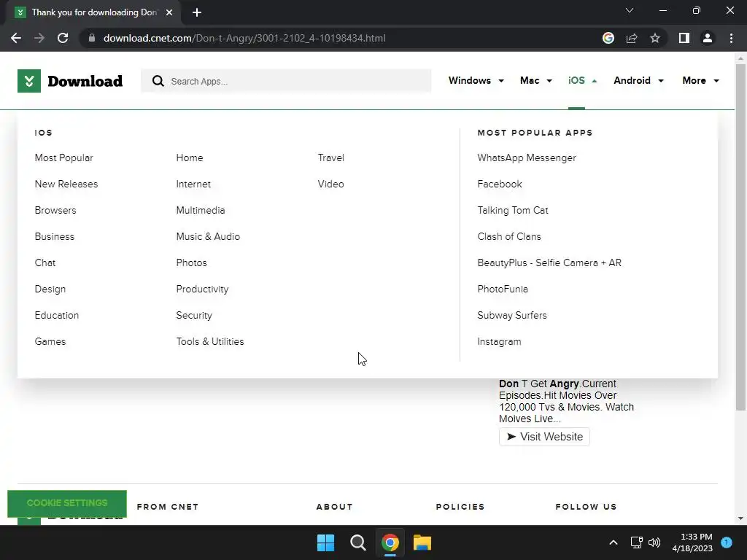Click the search magnifier icon in search box
The width and height of the screenshot is (747, 560).
158,81
